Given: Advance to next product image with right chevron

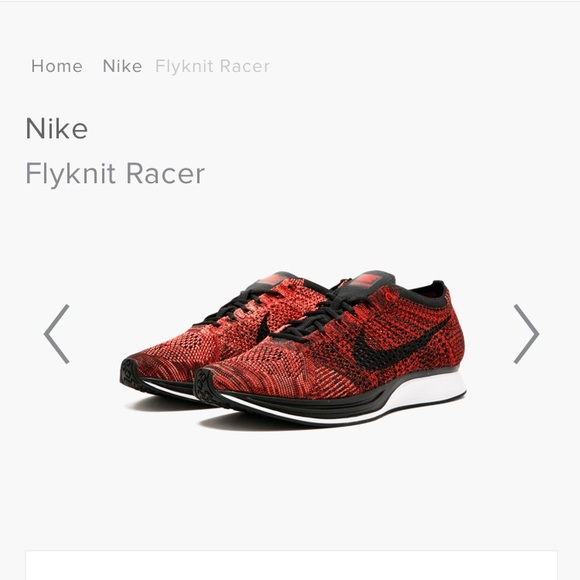Looking at the screenshot, I should 526,334.
